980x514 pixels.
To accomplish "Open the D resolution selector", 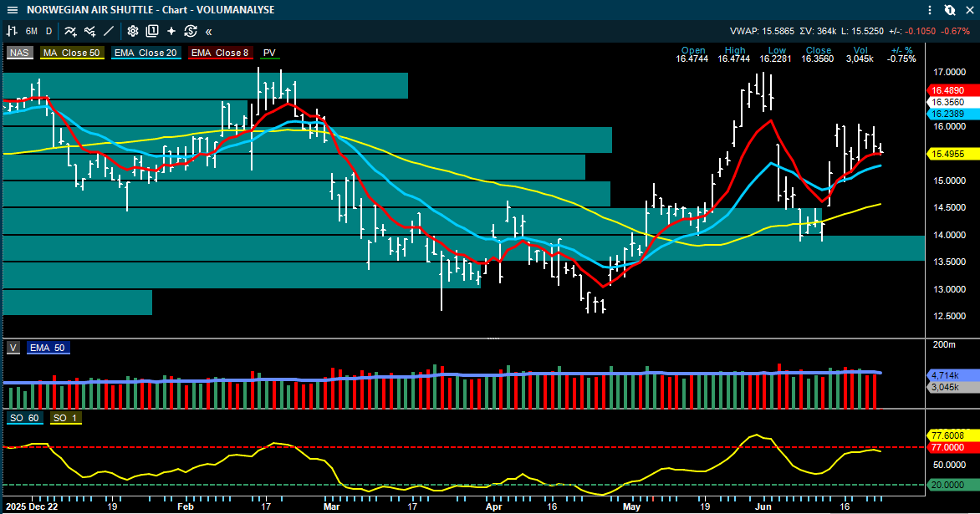I will [x=48, y=31].
